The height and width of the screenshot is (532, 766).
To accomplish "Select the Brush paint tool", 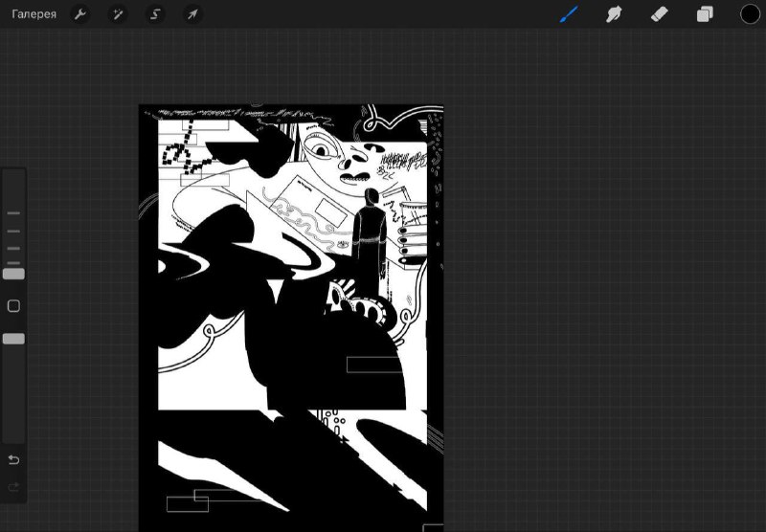I will pyautogui.click(x=569, y=14).
